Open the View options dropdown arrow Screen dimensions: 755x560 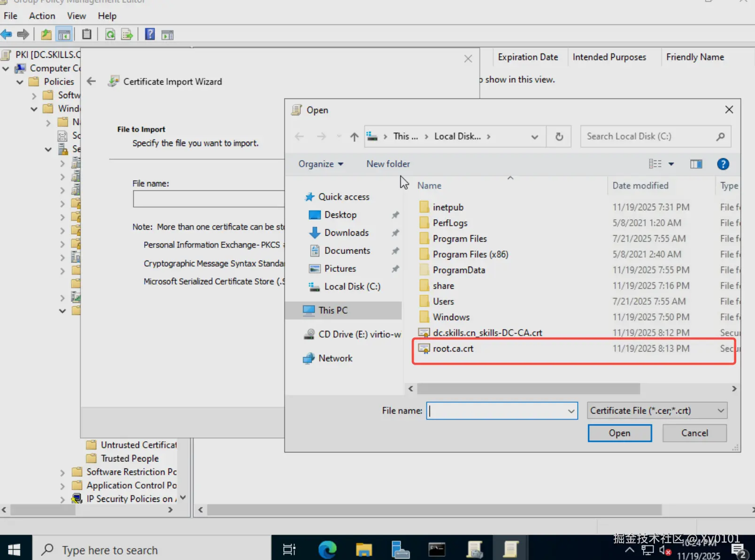(671, 164)
